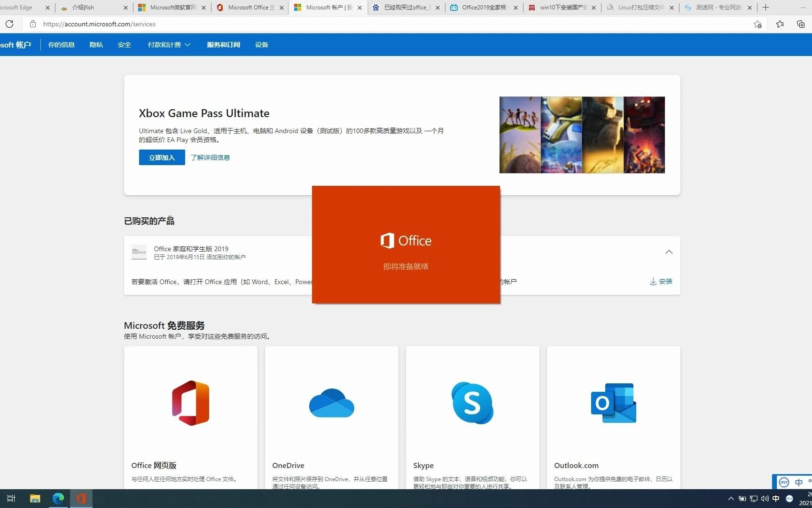Open the '安全' navigation item

coord(125,45)
